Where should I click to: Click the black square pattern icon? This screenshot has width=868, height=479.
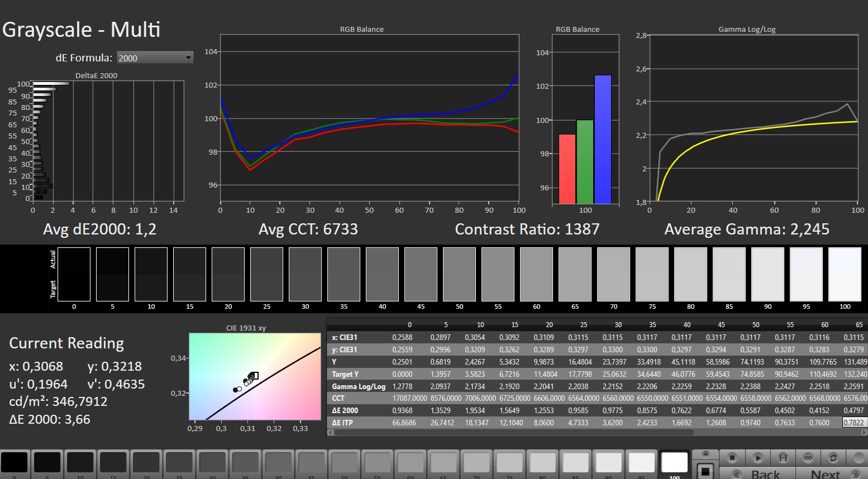coord(705,471)
